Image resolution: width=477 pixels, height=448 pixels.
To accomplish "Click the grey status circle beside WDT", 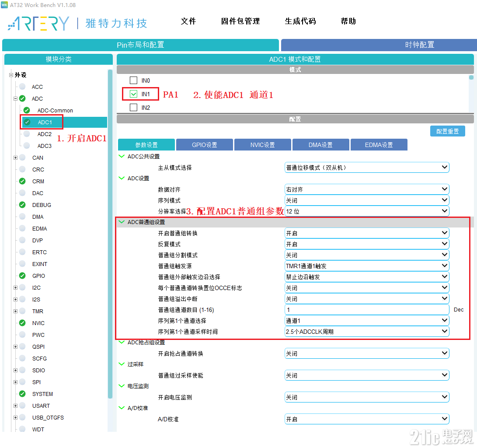I will point(22,429).
